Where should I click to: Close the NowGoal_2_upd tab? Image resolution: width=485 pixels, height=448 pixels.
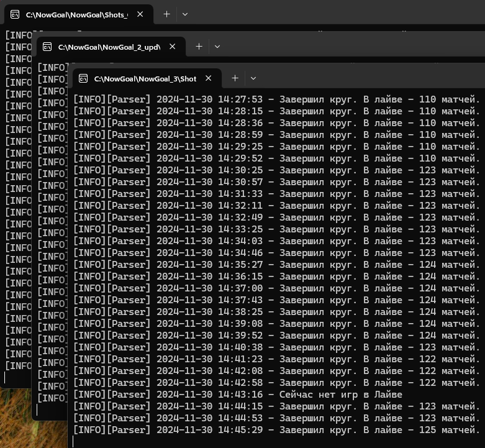pos(173,47)
